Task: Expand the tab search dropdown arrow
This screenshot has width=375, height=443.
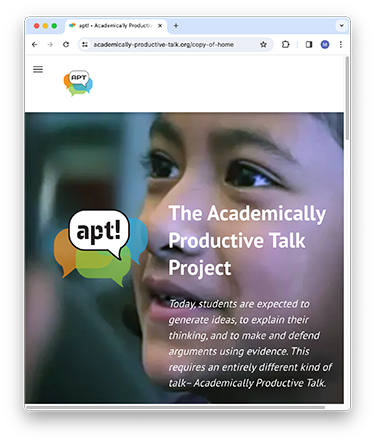Action: (342, 25)
